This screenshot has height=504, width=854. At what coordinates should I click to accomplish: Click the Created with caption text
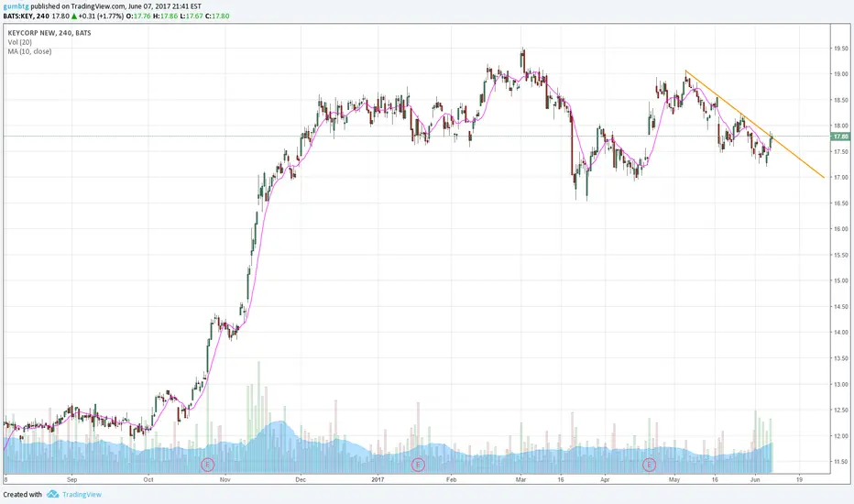(x=22, y=495)
